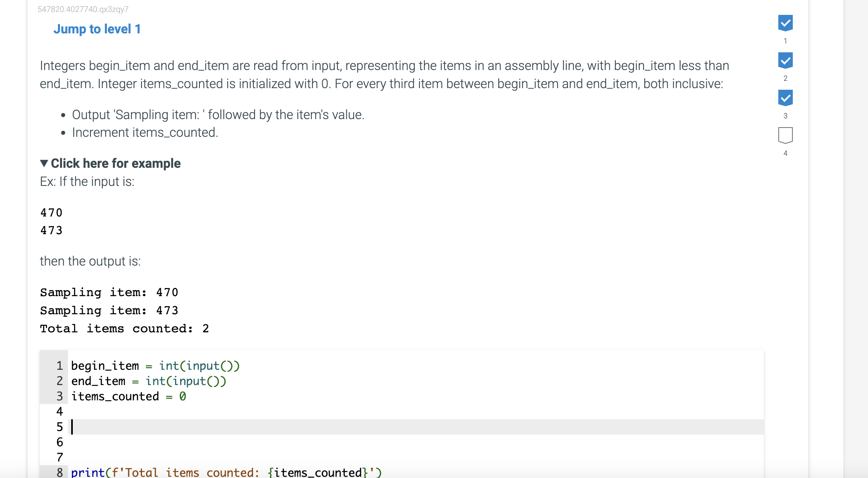Image resolution: width=868 pixels, height=478 pixels.
Task: Click the level 3 number beneath its checkmark
Action: coord(785,115)
